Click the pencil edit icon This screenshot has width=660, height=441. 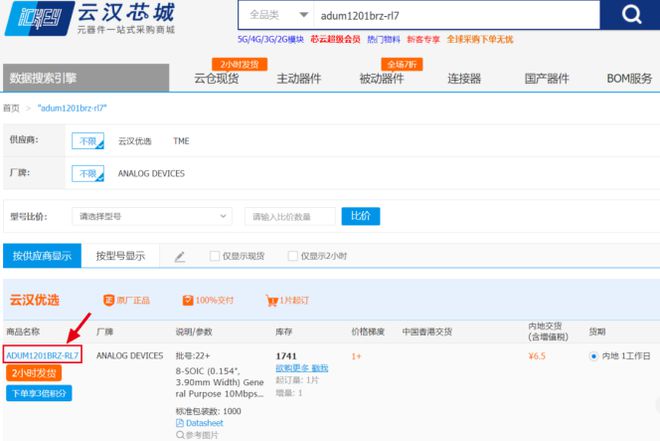(180, 256)
